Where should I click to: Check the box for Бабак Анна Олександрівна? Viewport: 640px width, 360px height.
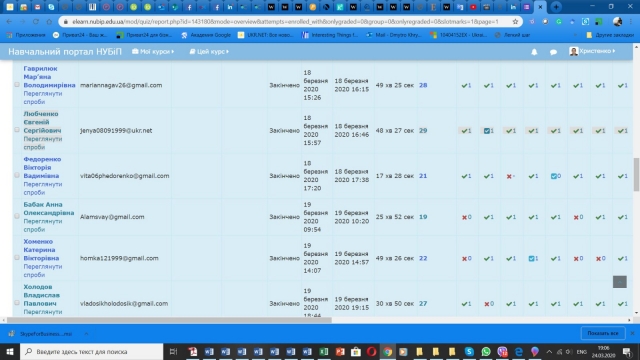17,216
